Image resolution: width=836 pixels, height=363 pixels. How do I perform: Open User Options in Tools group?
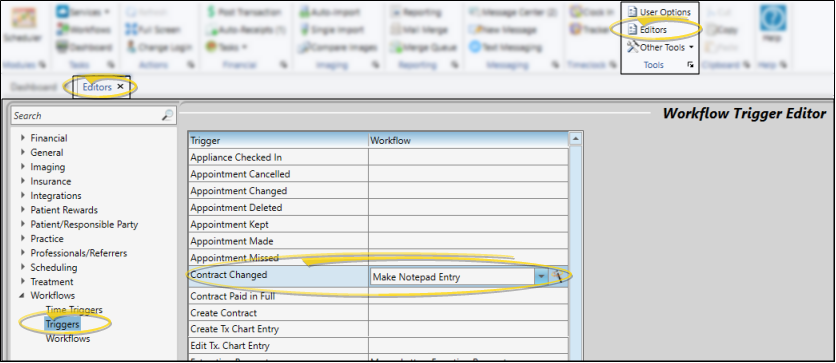tap(659, 12)
